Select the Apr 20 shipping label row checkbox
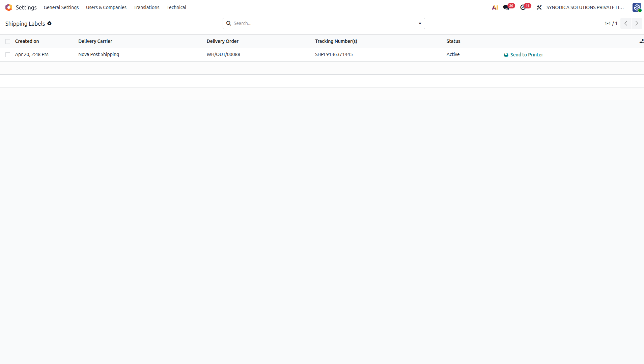 click(8, 55)
